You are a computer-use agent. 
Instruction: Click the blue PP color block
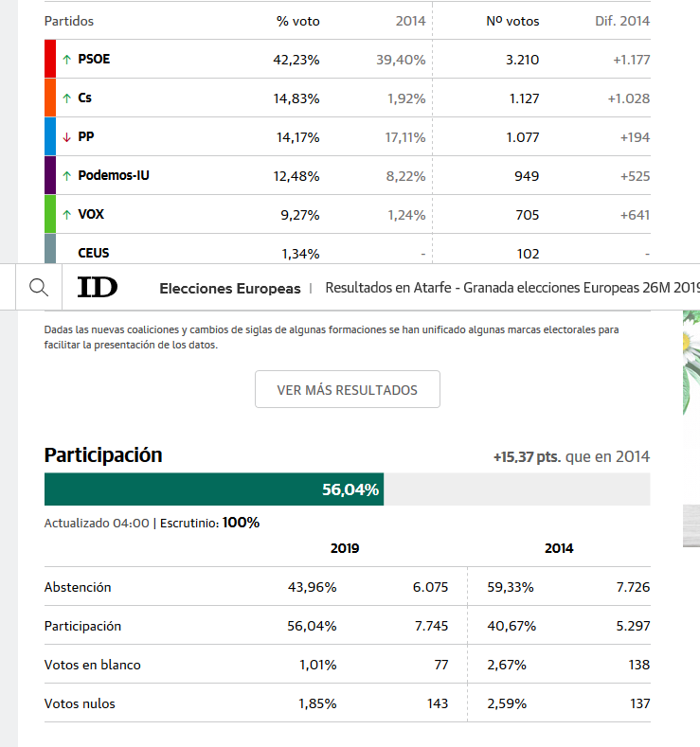(51, 136)
